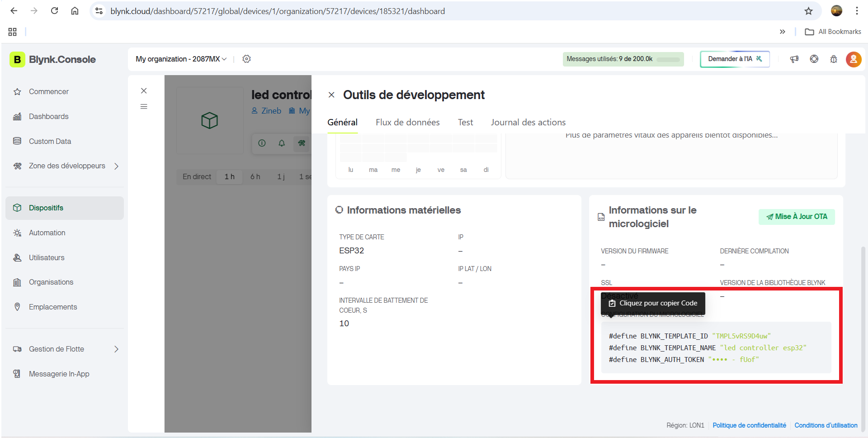This screenshot has height=438, width=868.
Task: Select the 6 h time range
Action: coord(255,176)
